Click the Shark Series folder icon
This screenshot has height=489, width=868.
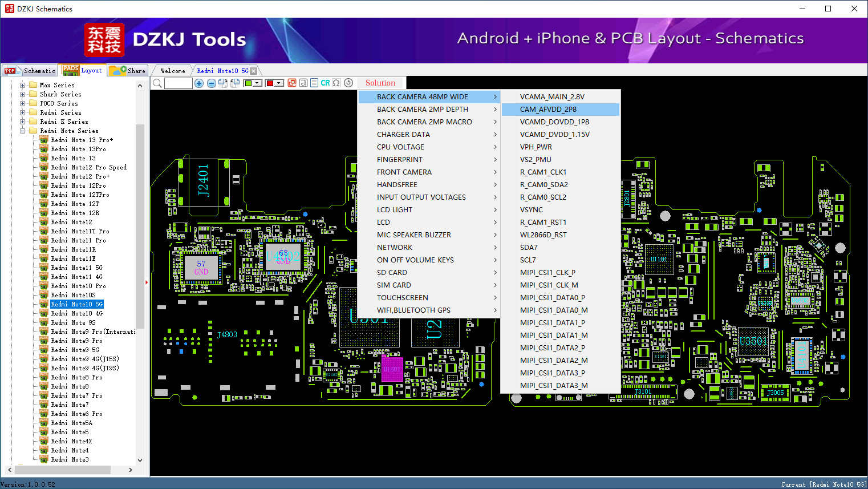(33, 94)
